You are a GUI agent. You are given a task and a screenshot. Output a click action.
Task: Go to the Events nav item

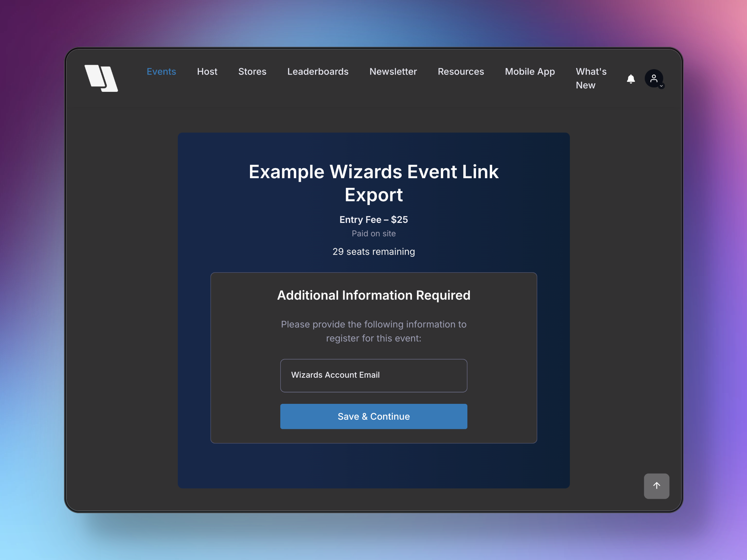(161, 72)
